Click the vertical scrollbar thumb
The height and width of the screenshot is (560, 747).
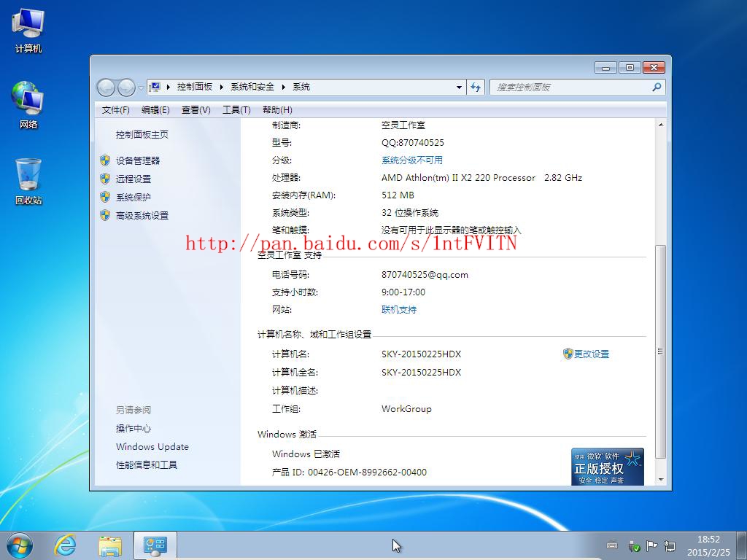coord(660,351)
